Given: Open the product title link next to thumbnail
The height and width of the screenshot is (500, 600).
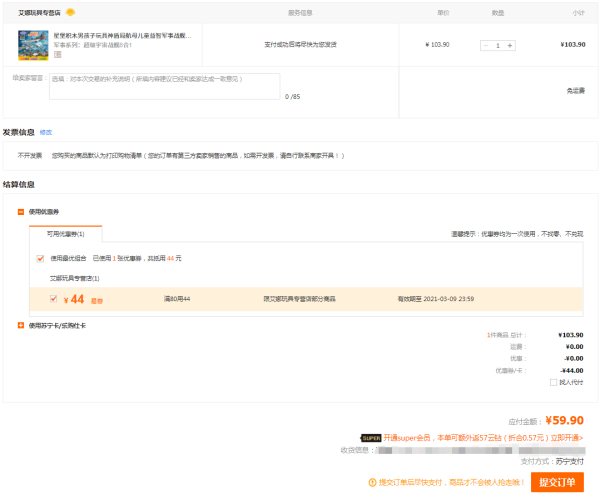Looking at the screenshot, I should point(122,36).
